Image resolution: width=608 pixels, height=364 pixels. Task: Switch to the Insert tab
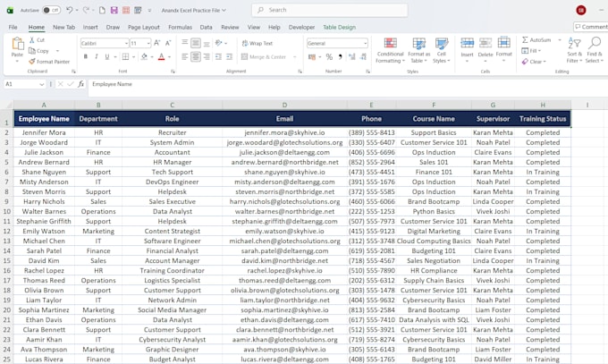click(90, 27)
